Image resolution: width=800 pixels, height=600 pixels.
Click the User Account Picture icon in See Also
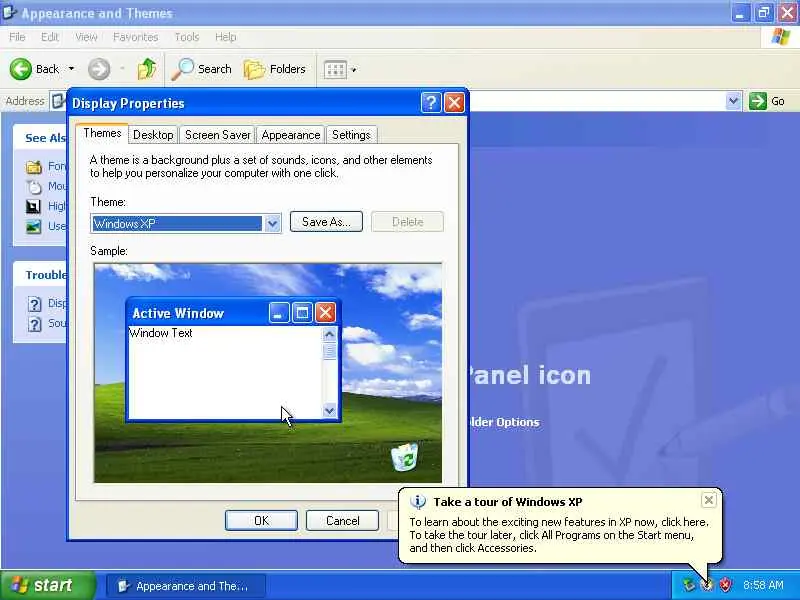click(x=34, y=227)
